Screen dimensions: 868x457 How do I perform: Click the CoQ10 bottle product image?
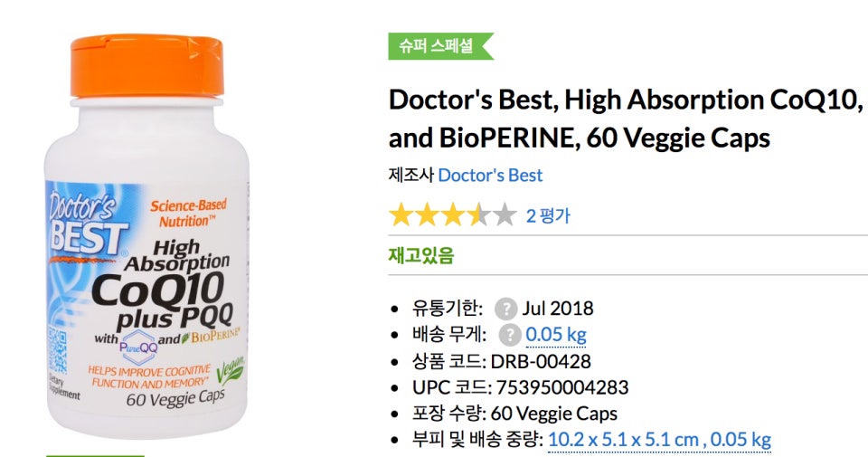[147, 235]
